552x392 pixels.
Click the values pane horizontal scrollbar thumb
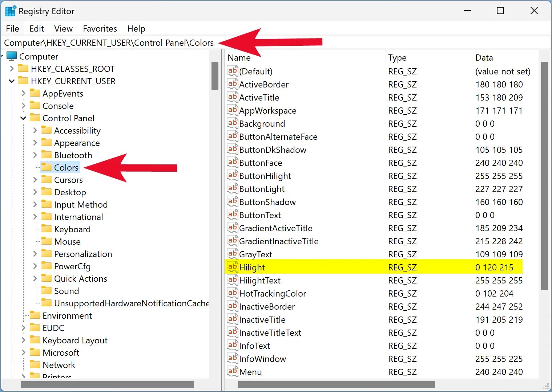click(x=336, y=384)
